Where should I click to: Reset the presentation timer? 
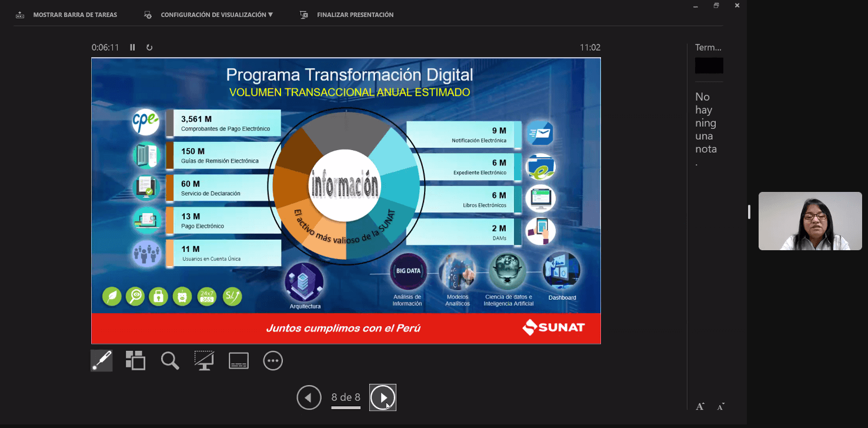(149, 48)
